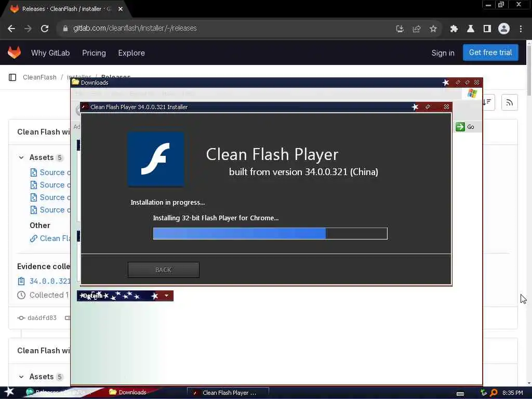The width and height of the screenshot is (532, 399).
Task: Click the first Source code asset file icon
Action: coord(34,172)
